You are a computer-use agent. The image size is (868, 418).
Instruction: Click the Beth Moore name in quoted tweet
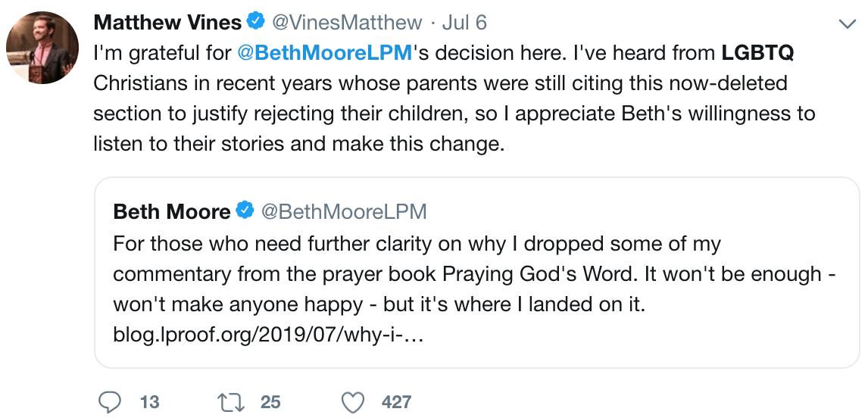(x=171, y=211)
